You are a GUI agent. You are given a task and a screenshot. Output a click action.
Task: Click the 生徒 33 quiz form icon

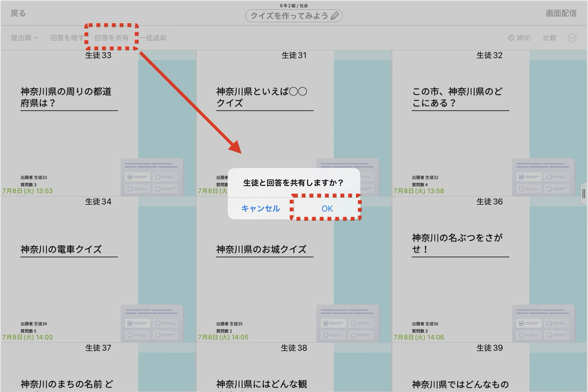click(x=152, y=177)
